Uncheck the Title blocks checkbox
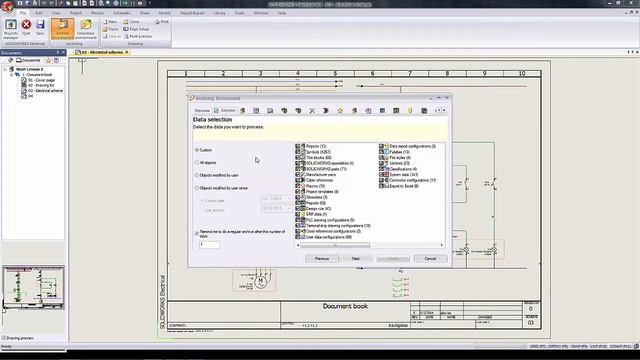640x360 pixels. coord(298,158)
